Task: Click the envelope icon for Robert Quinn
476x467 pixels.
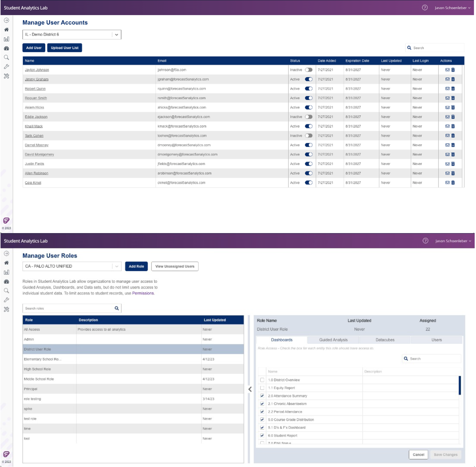Action: 447,89
